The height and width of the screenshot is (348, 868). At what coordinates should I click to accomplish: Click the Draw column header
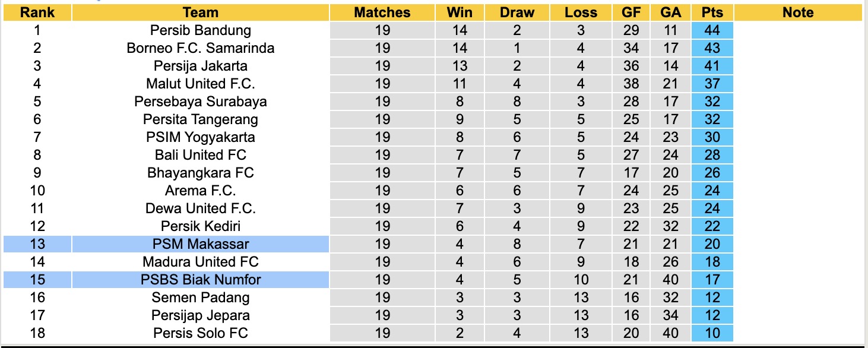(517, 12)
